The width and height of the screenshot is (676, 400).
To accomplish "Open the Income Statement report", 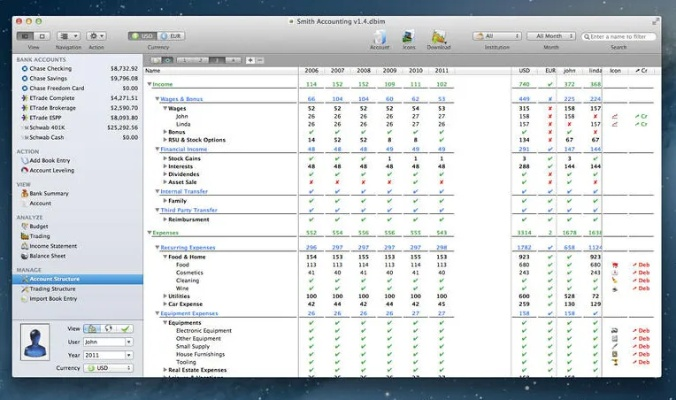I will coord(52,245).
